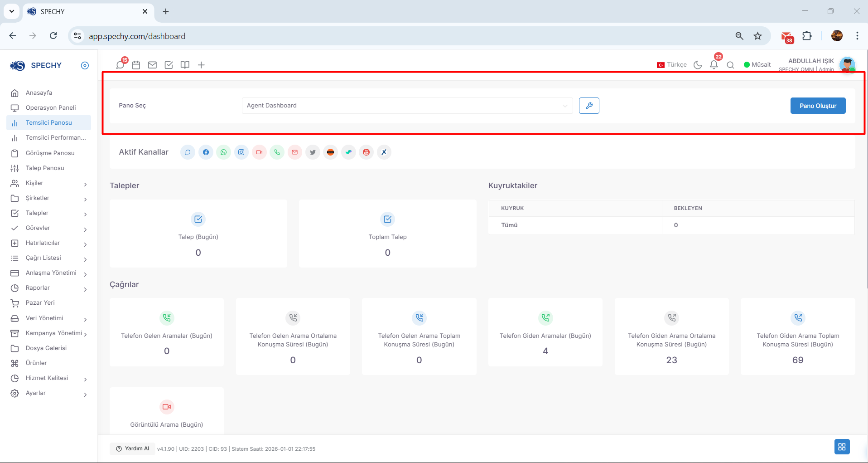868x463 pixels.
Task: Open the calendar icon in the top toolbar
Action: click(136, 65)
